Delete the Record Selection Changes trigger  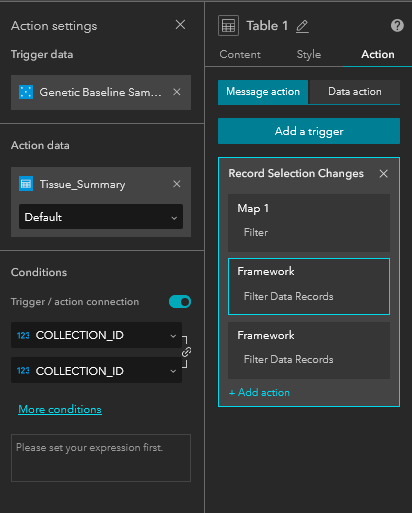coord(384,174)
